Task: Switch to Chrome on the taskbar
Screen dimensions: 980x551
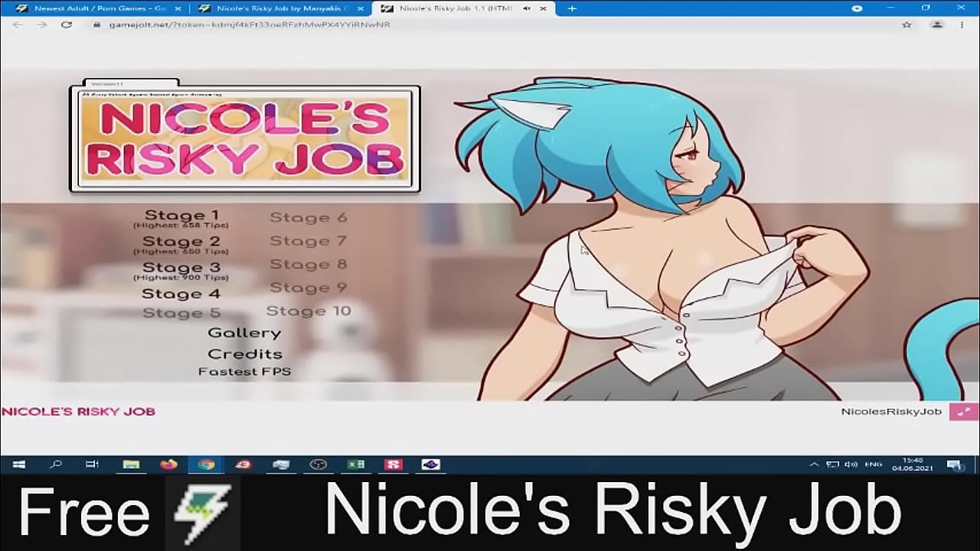Action: (x=206, y=465)
